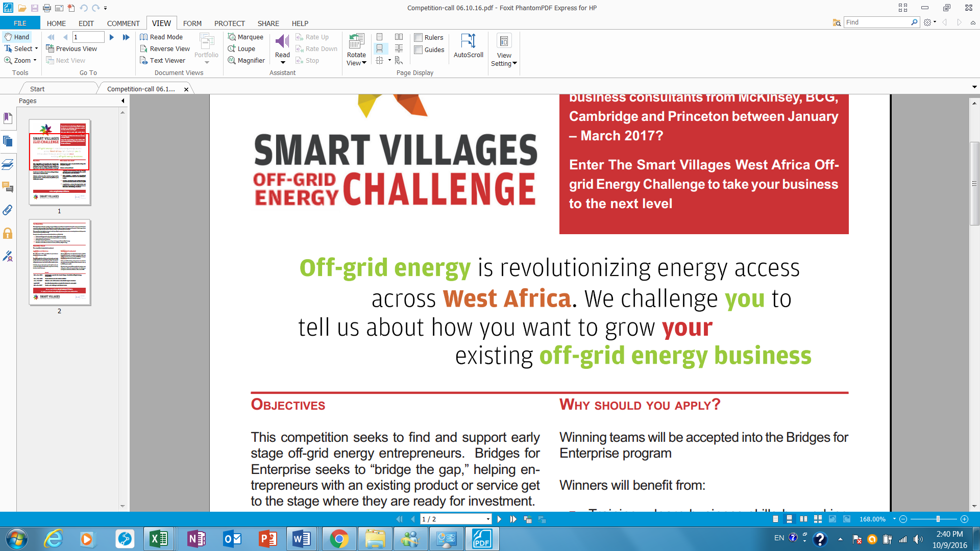Switch to Reverse View

(165, 48)
